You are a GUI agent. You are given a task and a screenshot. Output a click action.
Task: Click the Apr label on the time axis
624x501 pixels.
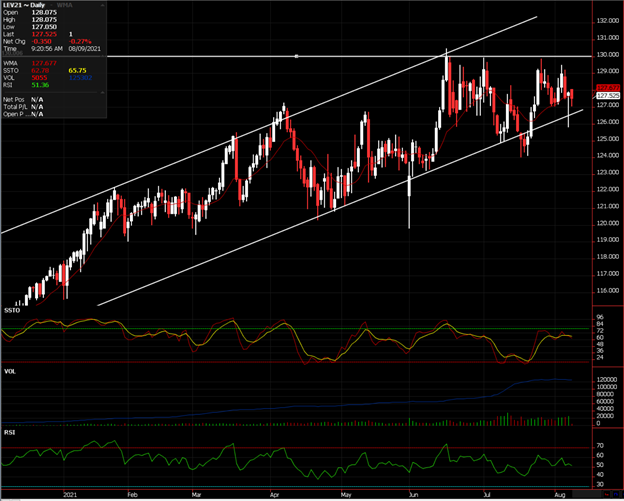coord(275,493)
